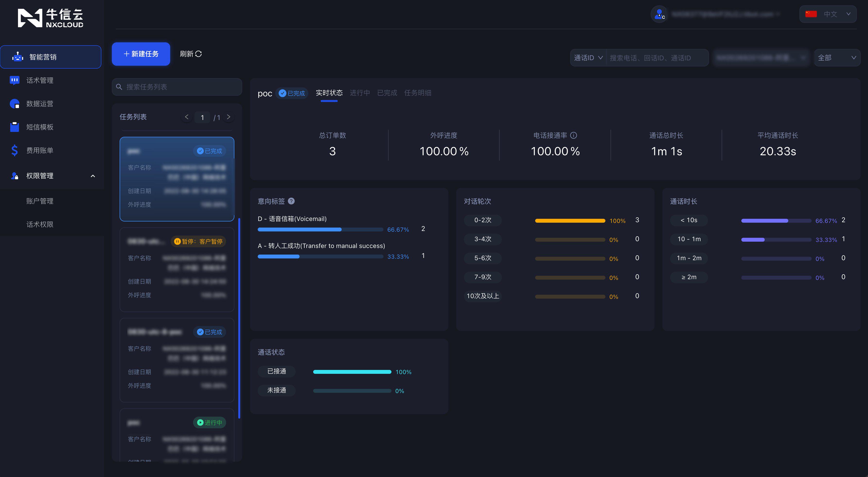Open 话术权限 submenu item

click(40, 224)
